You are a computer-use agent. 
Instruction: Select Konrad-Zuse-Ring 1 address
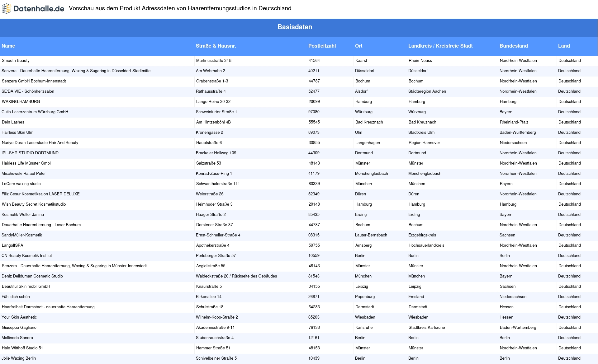214,174
